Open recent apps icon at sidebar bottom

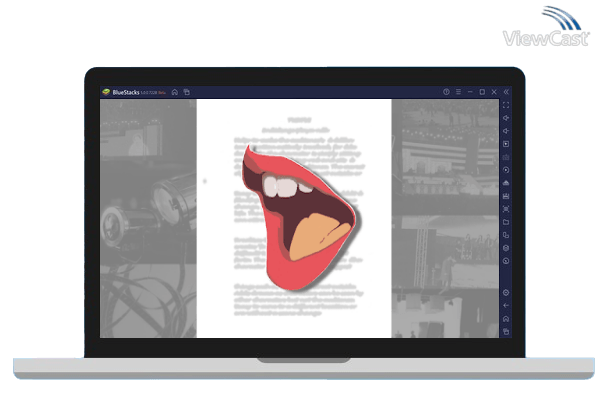click(506, 331)
